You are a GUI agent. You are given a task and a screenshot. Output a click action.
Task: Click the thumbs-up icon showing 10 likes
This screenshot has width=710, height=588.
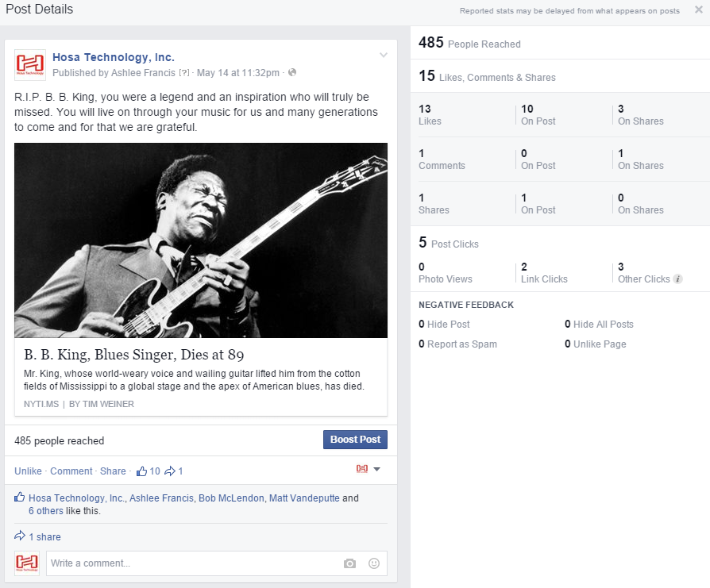(x=142, y=471)
